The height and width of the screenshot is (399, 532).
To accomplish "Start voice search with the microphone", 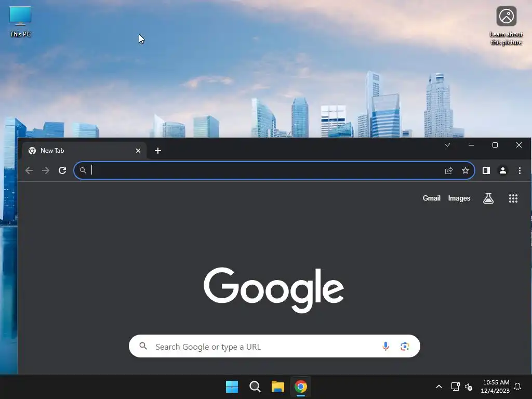I will (385, 346).
